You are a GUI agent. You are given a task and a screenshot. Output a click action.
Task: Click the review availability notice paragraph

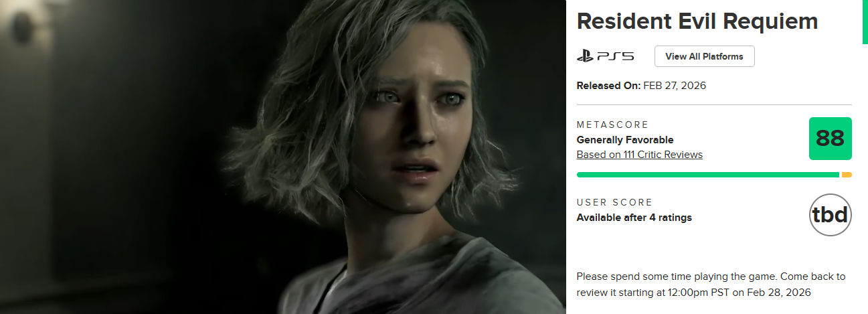(x=711, y=285)
